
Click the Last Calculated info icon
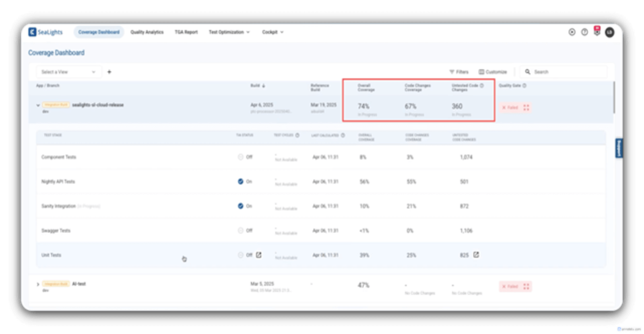(x=343, y=135)
